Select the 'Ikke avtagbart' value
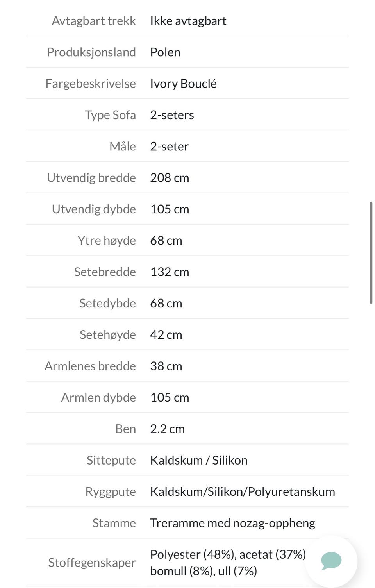Viewport: 375px width, 588px height. (x=188, y=21)
